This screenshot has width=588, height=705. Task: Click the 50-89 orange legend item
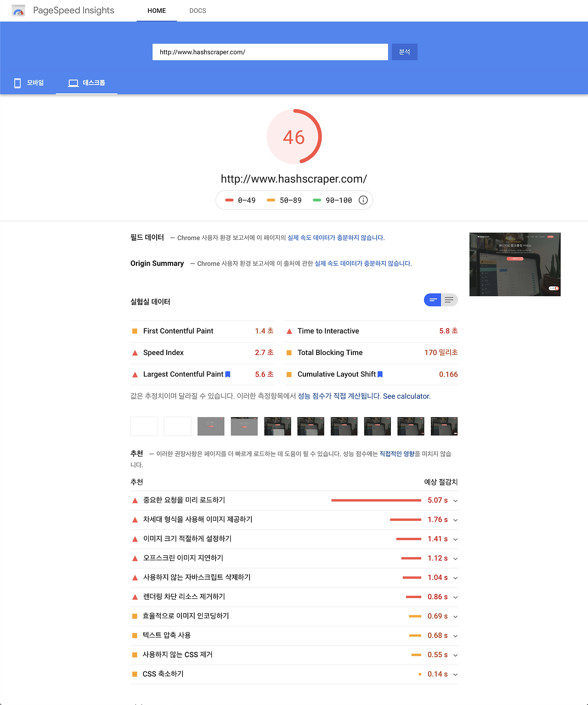284,200
